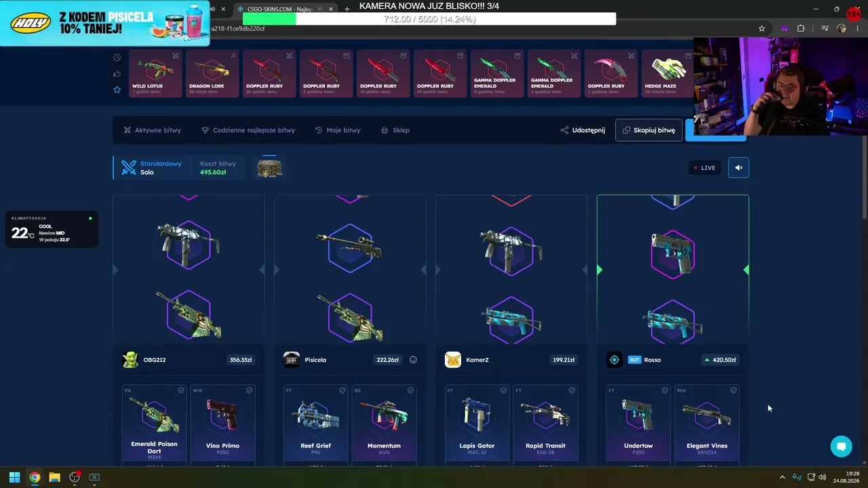Viewport: 868px width, 488px height.
Task: Click shield icon on Reef Grief card
Action: pyautogui.click(x=342, y=390)
